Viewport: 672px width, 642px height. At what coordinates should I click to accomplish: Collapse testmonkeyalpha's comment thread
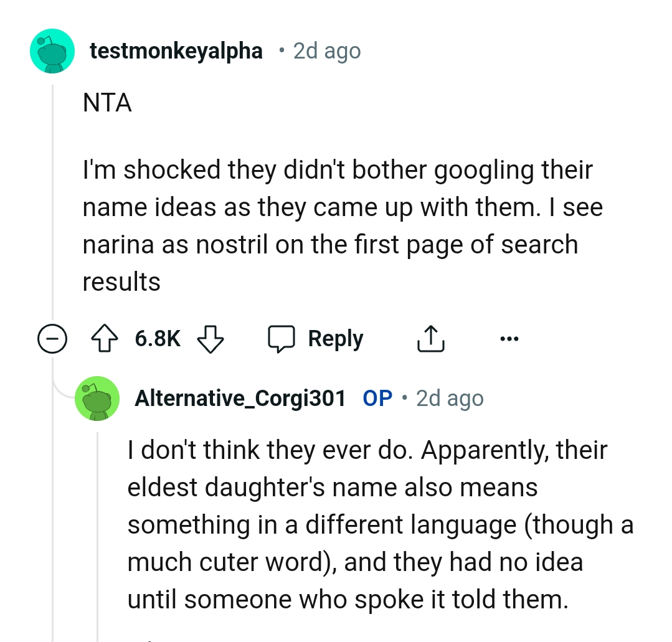pyautogui.click(x=52, y=338)
